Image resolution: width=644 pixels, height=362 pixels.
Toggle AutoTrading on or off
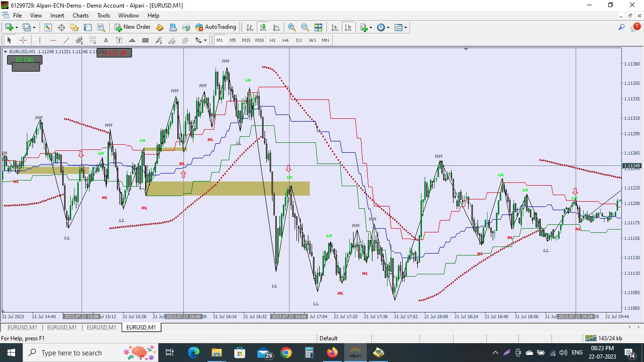(x=216, y=27)
